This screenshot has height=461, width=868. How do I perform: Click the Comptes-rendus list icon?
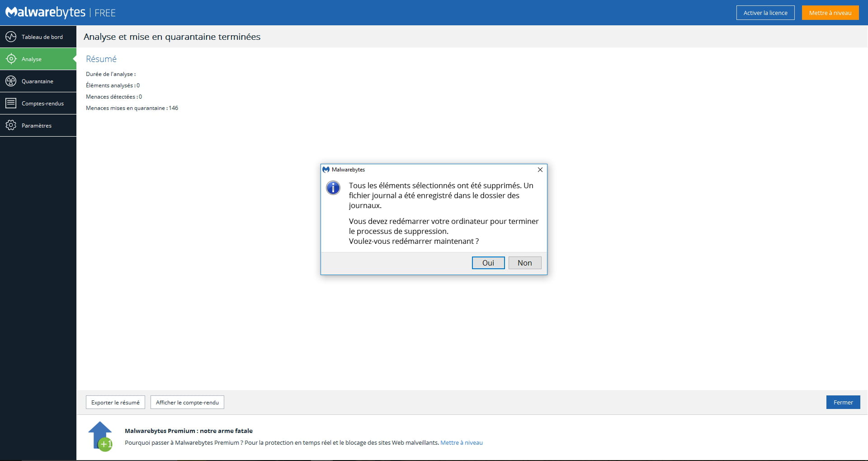point(11,103)
